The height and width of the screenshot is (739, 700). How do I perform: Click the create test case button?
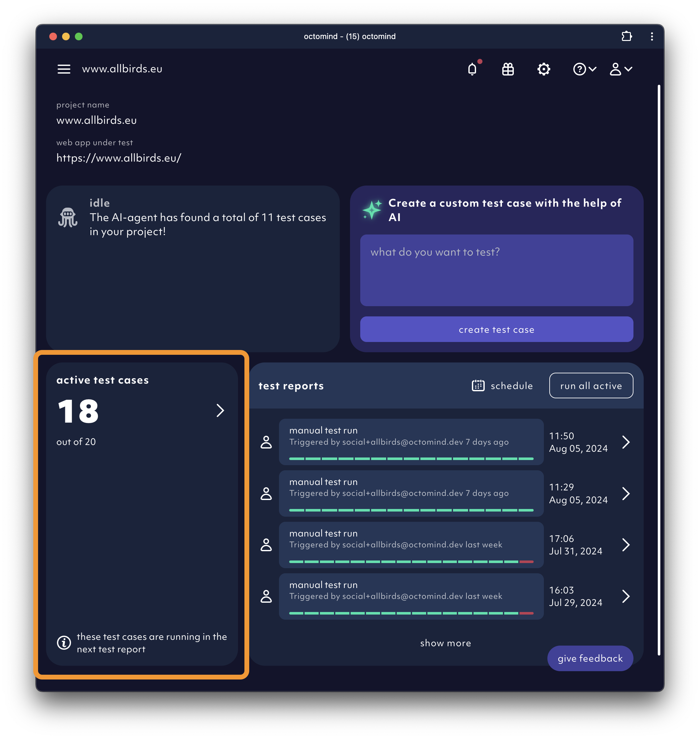click(x=496, y=330)
